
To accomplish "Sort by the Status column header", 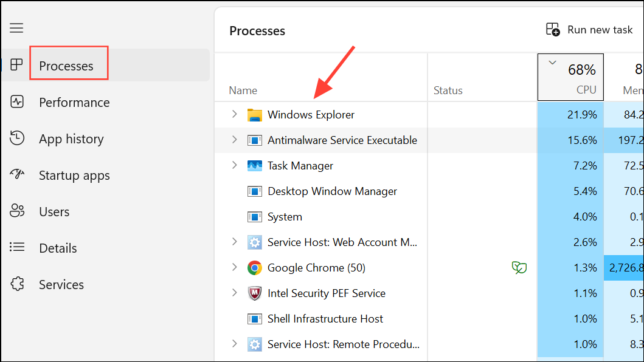I will [x=448, y=90].
